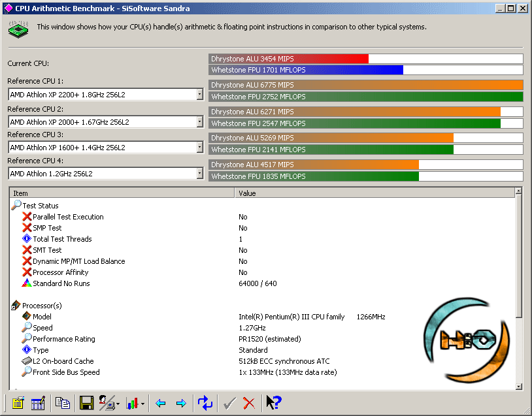Cancel with the red X toolbar icon
This screenshot has height=416, width=532.
[249, 403]
